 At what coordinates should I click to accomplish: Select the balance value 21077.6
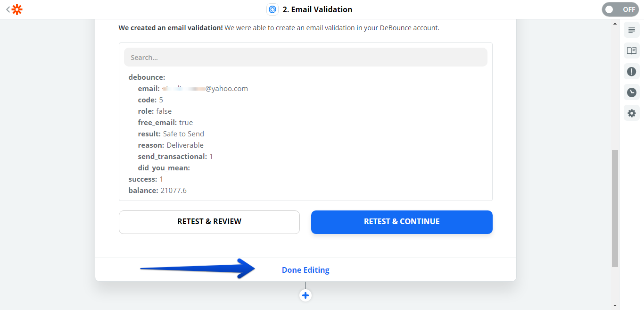point(173,191)
